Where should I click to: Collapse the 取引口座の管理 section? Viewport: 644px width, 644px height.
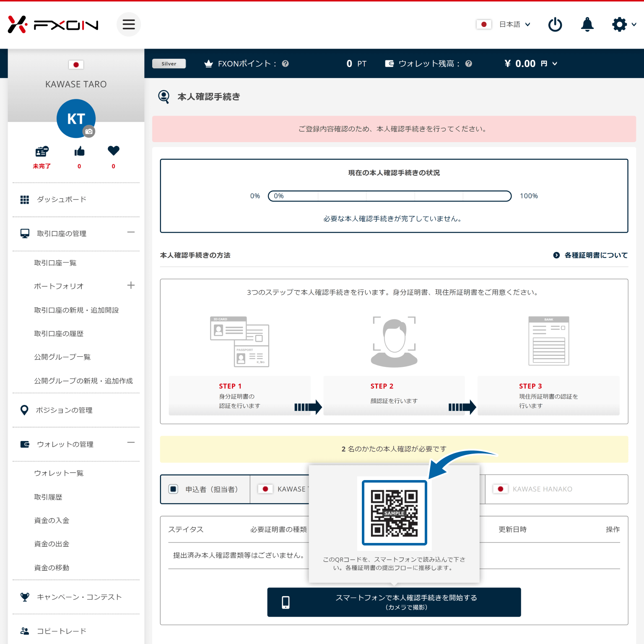coord(131,232)
